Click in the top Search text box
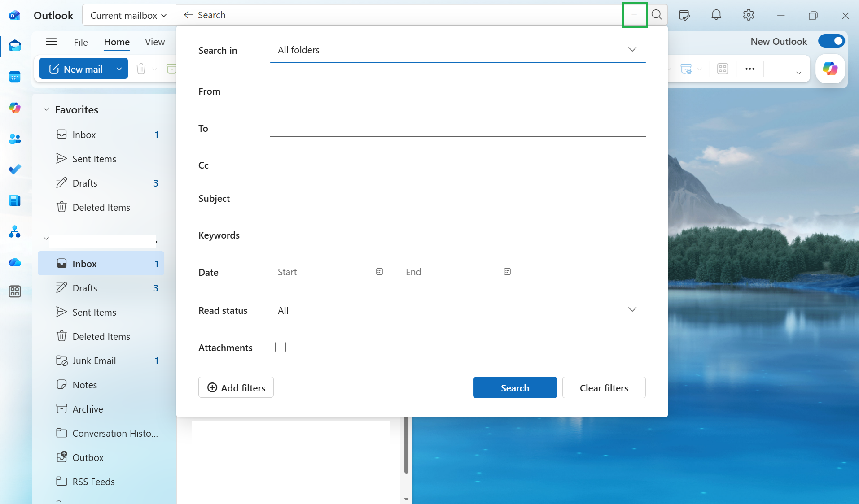The image size is (859, 504). pos(408,15)
